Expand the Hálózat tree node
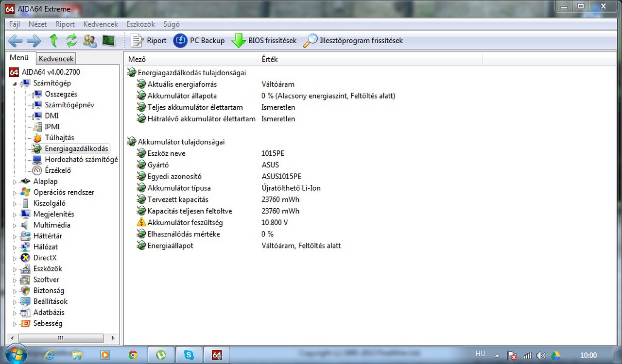The width and height of the screenshot is (622, 364). tap(15, 247)
